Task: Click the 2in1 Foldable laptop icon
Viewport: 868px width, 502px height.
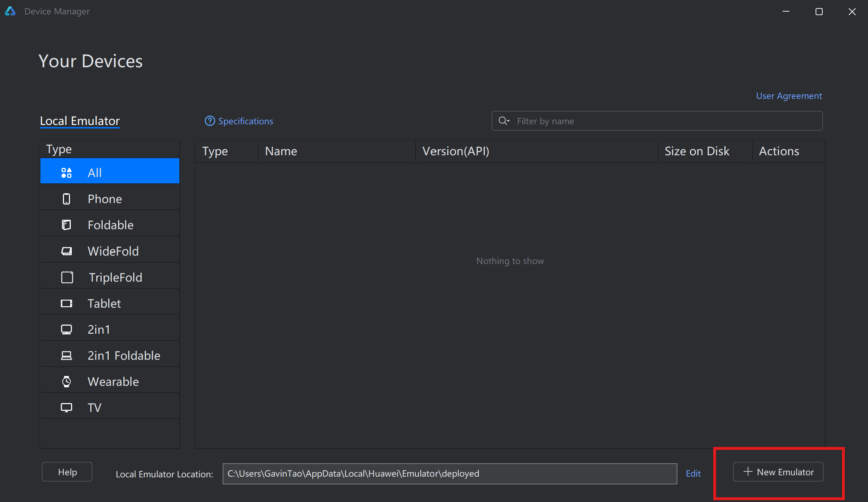Action: point(66,356)
